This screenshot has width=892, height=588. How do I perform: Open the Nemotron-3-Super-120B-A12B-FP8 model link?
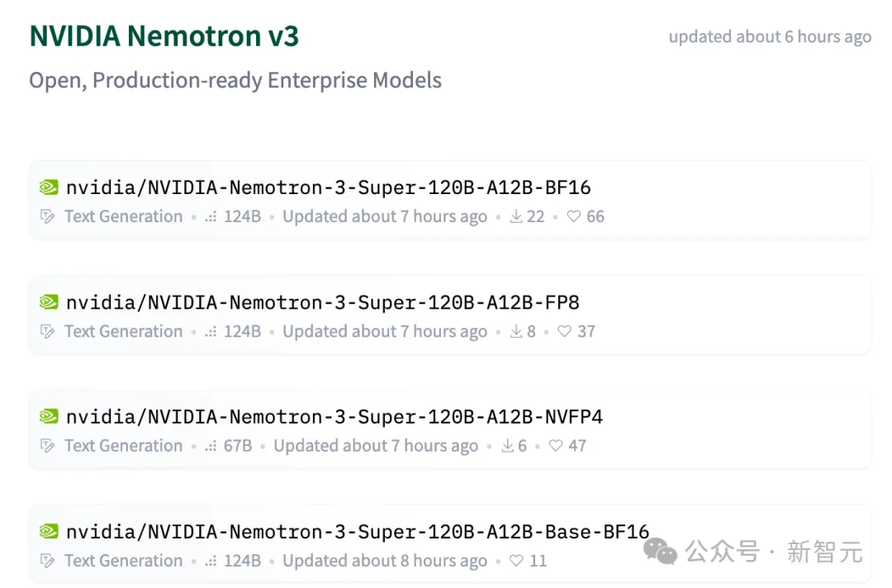pyautogui.click(x=322, y=302)
